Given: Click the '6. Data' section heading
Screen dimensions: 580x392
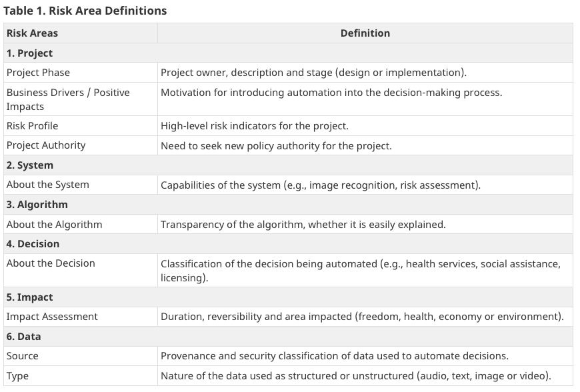Looking at the screenshot, I should pos(23,337).
